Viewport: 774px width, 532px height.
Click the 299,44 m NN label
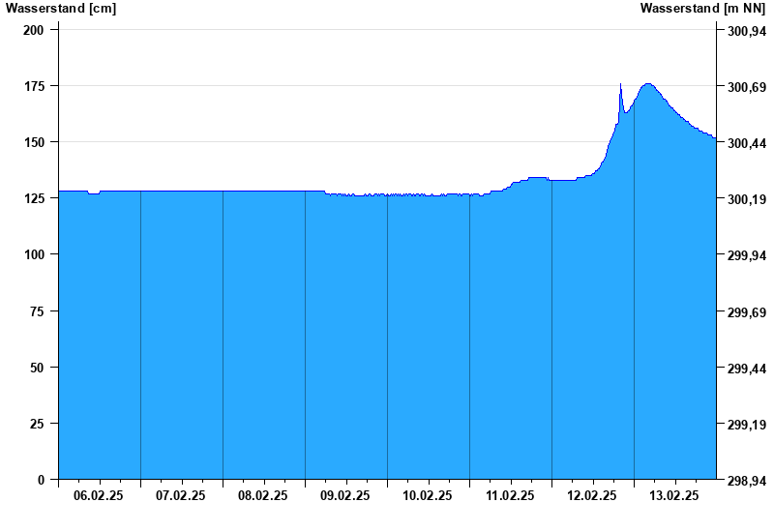coord(747,369)
